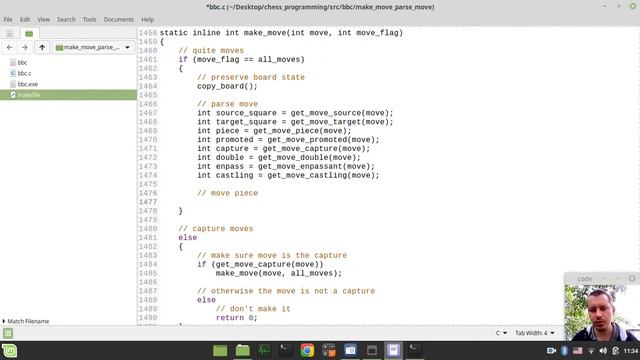Open the first terminal icon in the taskbar
Screen dimensions: 640x360
pyautogui.click(x=286, y=351)
